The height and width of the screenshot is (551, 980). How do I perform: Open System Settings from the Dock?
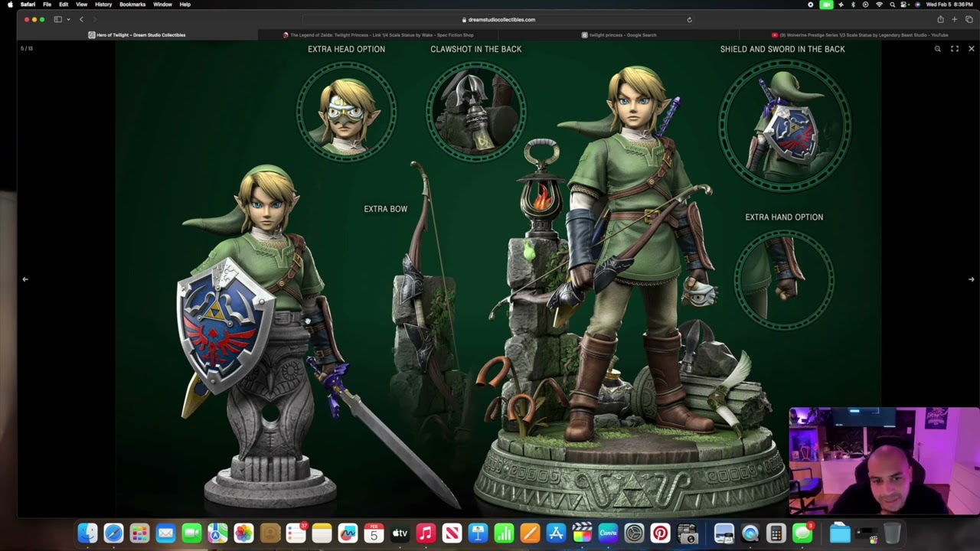click(x=634, y=533)
